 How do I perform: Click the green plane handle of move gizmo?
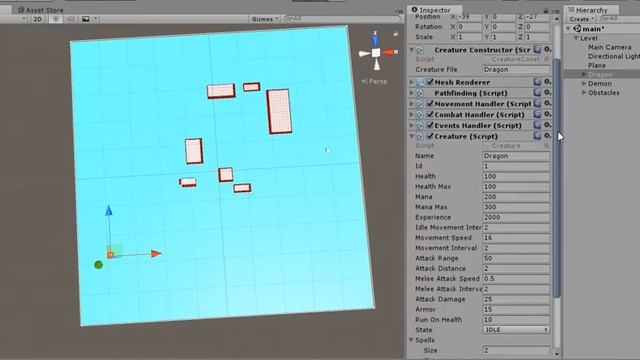coord(118,249)
